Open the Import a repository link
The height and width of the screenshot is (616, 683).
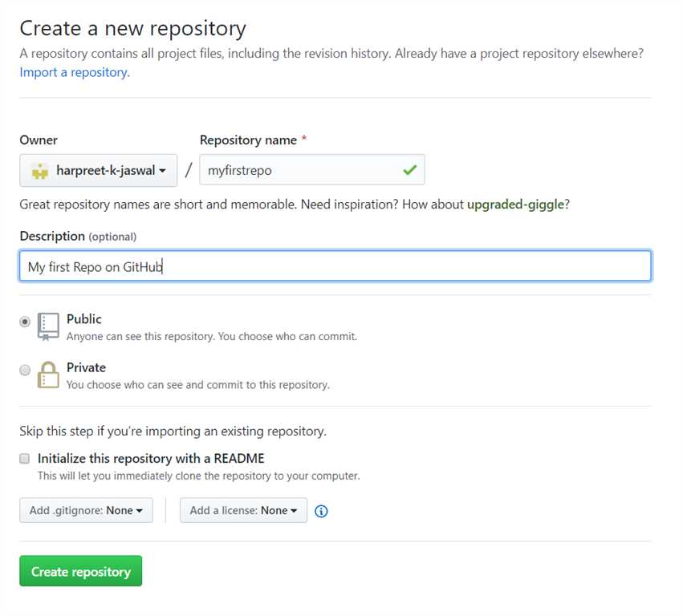coord(73,71)
